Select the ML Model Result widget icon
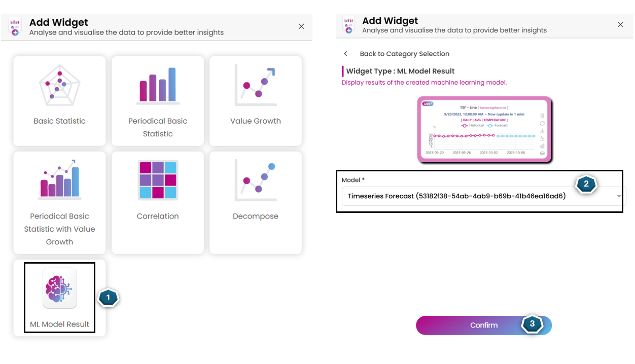The image size is (635, 364). point(59,288)
